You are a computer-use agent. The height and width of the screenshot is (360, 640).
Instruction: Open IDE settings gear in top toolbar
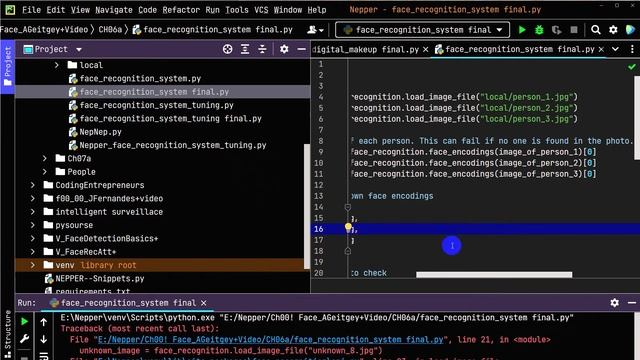(x=613, y=30)
